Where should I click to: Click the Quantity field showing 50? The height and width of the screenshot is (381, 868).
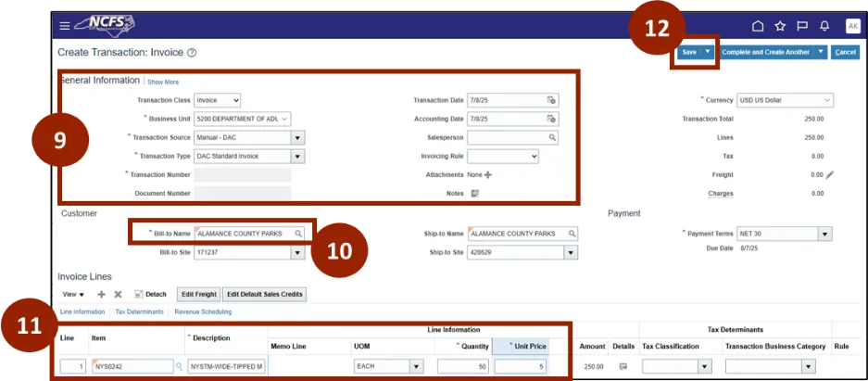click(463, 366)
